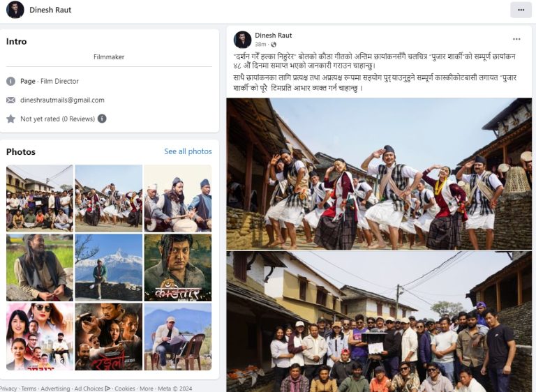The height and width of the screenshot is (392, 536).
Task: Expand the More footer link
Action: pyautogui.click(x=146, y=389)
